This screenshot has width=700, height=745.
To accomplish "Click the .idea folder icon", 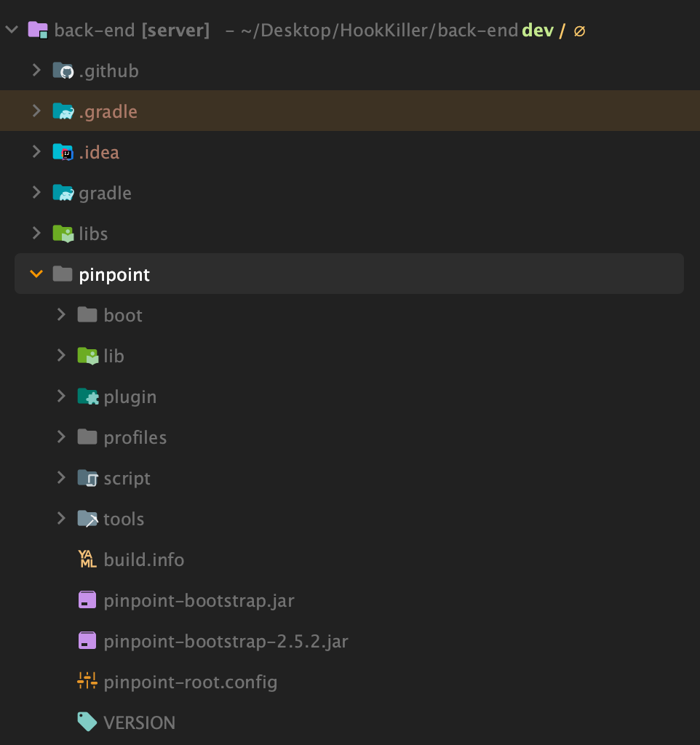I will pos(63,153).
